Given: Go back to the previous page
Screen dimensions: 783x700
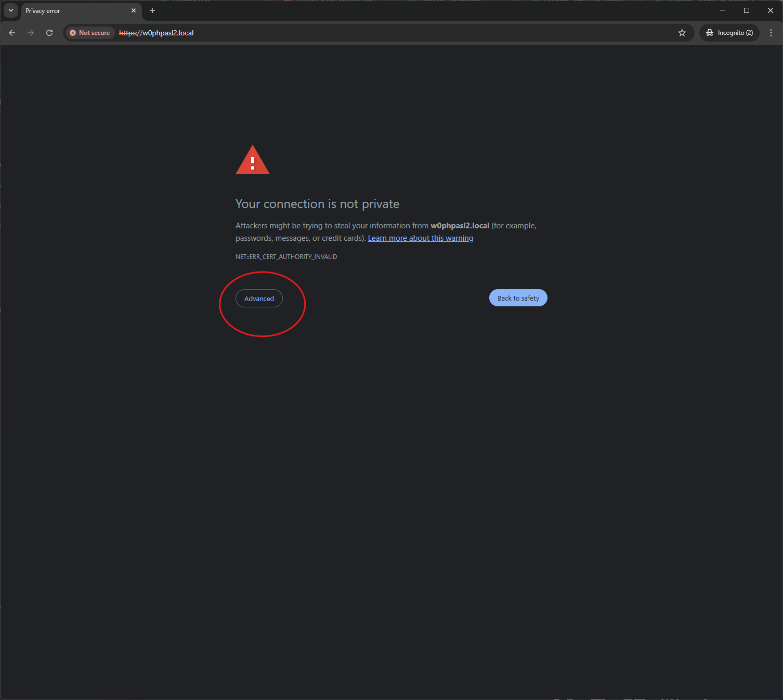Looking at the screenshot, I should [12, 33].
